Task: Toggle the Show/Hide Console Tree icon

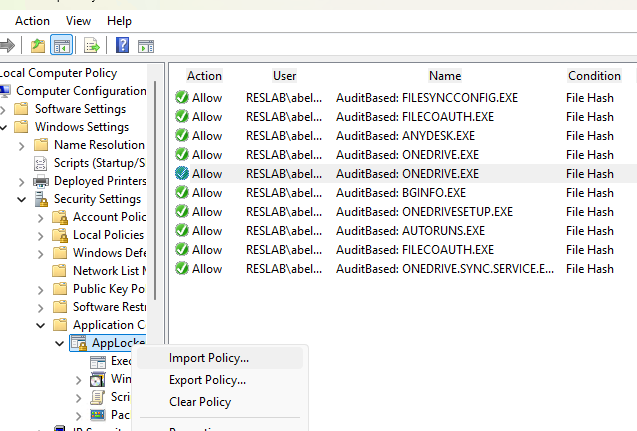Action: 61,45
